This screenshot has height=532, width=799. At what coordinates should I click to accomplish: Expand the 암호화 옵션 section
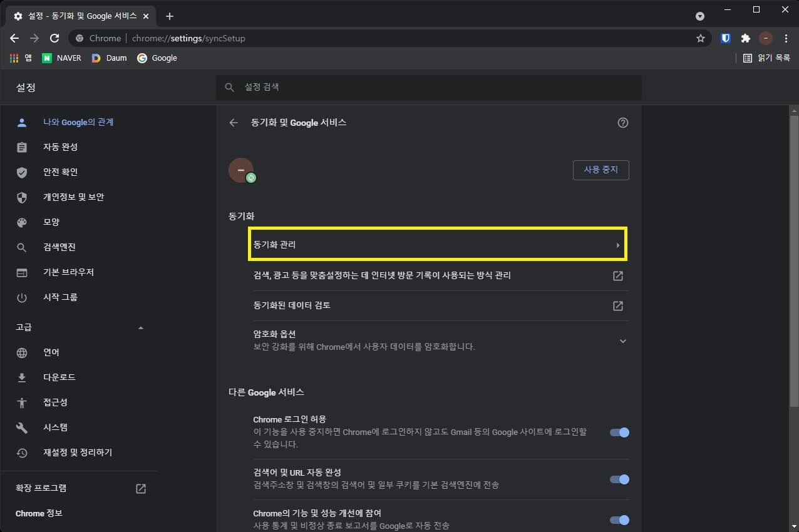coord(622,340)
